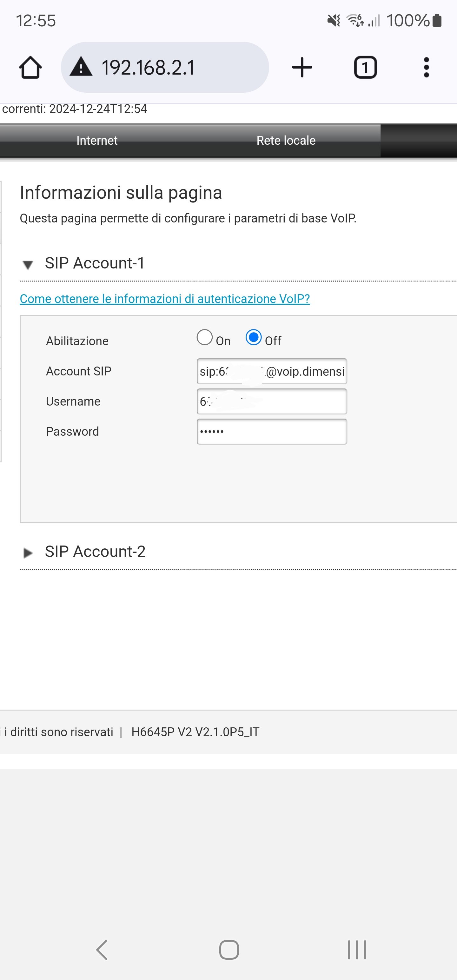Focus the Password input field
This screenshot has width=457, height=980.
click(x=272, y=431)
